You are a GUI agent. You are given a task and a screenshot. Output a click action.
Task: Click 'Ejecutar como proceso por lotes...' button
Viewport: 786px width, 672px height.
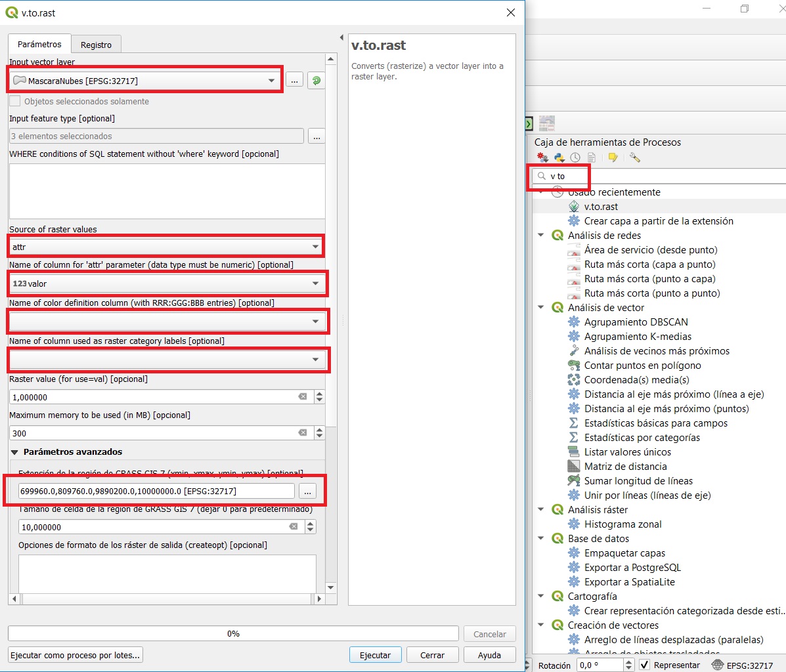point(76,655)
